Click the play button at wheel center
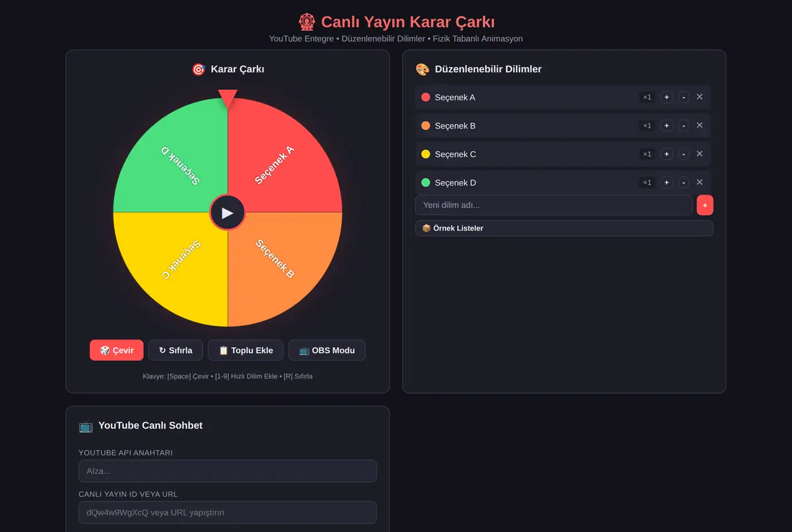792x532 pixels. 228,213
